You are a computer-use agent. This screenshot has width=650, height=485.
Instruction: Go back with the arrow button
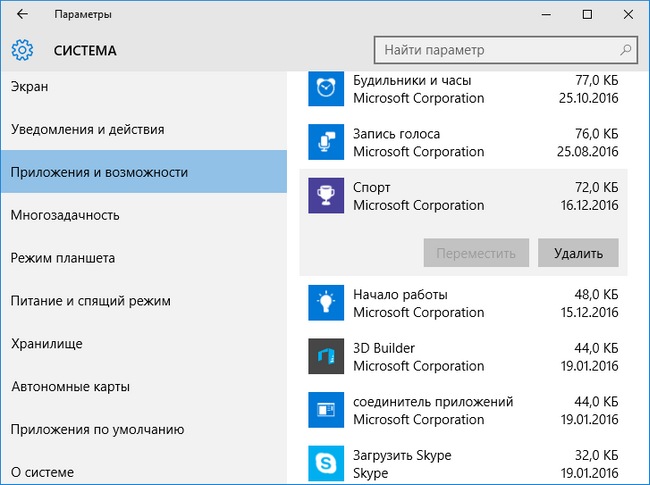pos(22,14)
